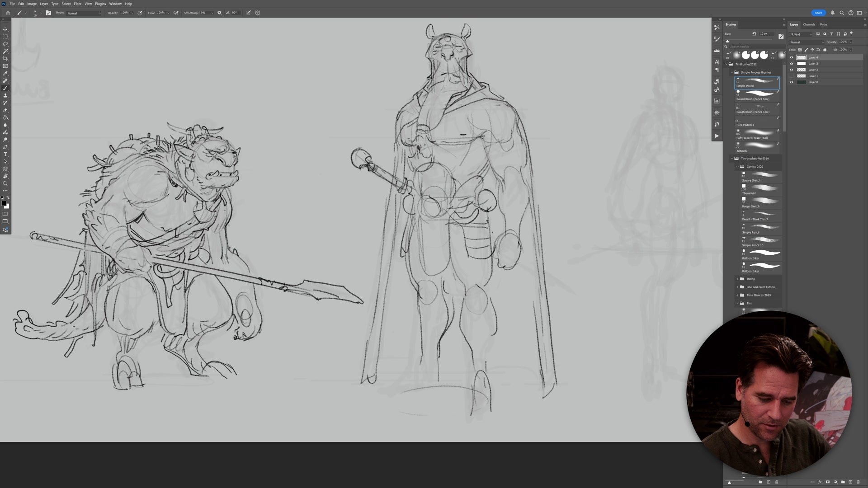Viewport: 868px width, 488px height.
Task: Select the Crop tool
Action: click(x=5, y=59)
